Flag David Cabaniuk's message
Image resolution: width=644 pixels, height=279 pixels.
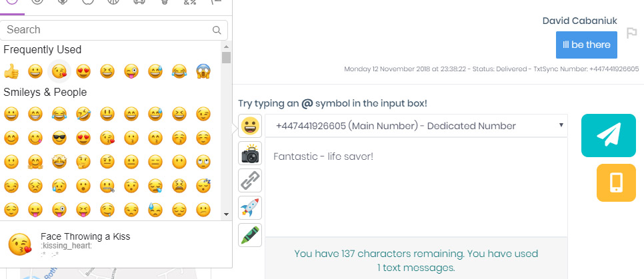[x=631, y=33]
